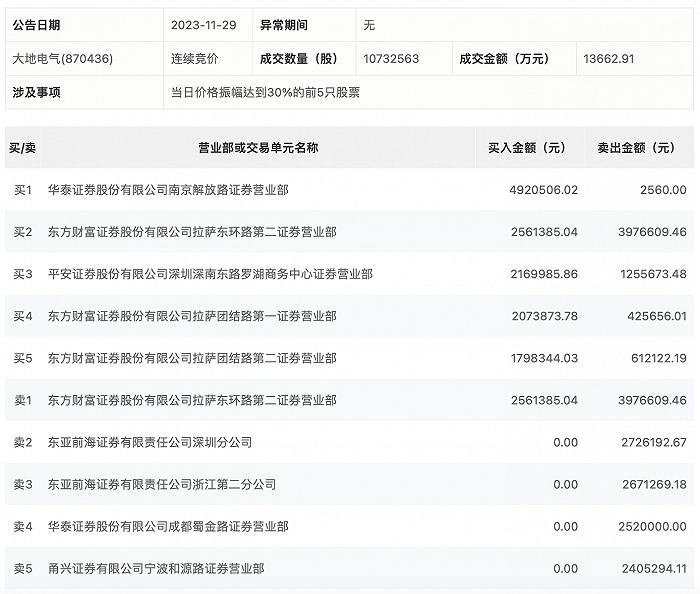The height and width of the screenshot is (594, 700).
Task: Select sell amount 2671269.18
Action: click(x=654, y=485)
